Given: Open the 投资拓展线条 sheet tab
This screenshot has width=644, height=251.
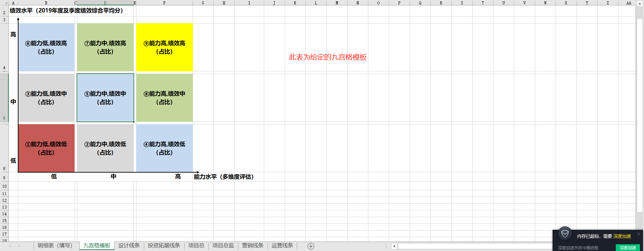Looking at the screenshot, I should 164,246.
